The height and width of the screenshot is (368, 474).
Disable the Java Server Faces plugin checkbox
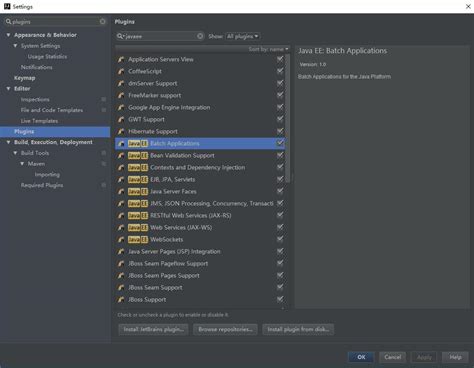[280, 191]
